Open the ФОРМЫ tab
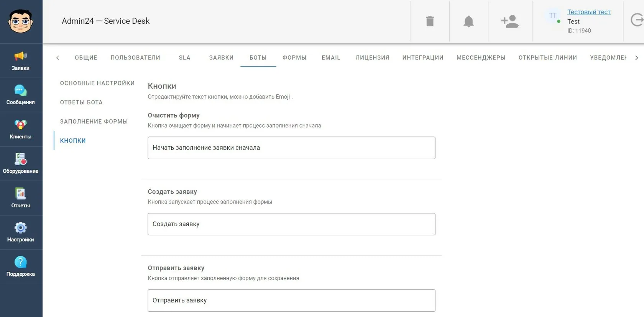 pos(294,57)
